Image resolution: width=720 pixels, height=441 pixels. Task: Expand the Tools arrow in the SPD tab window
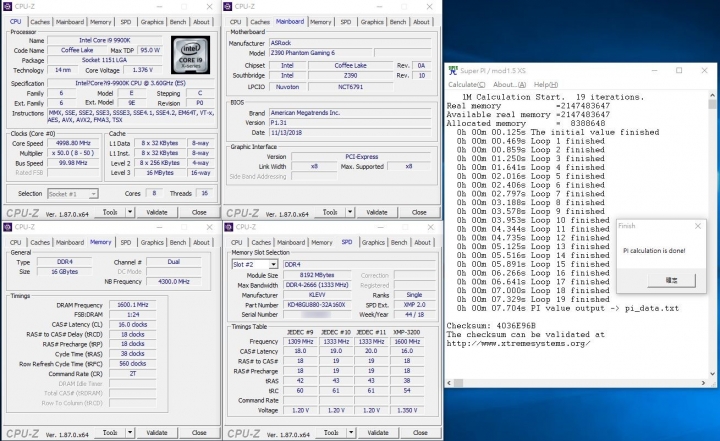click(351, 433)
